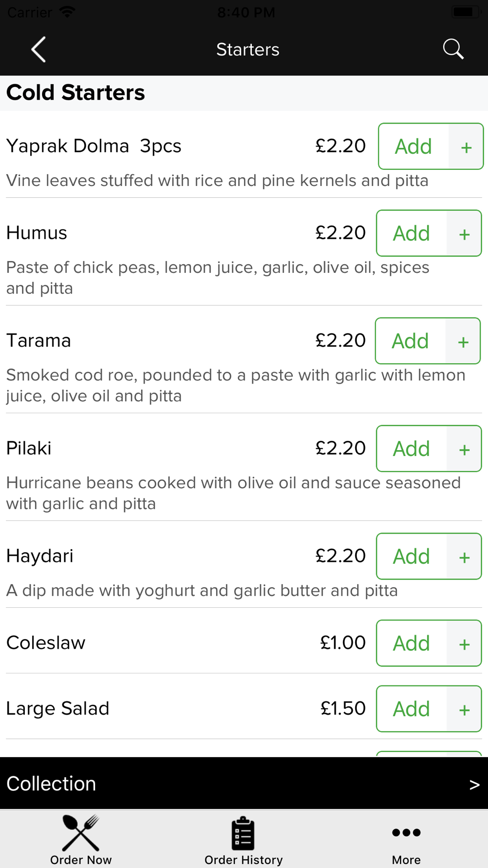488x868 pixels.
Task: Tap the plus icon for Tarama
Action: pyautogui.click(x=463, y=341)
